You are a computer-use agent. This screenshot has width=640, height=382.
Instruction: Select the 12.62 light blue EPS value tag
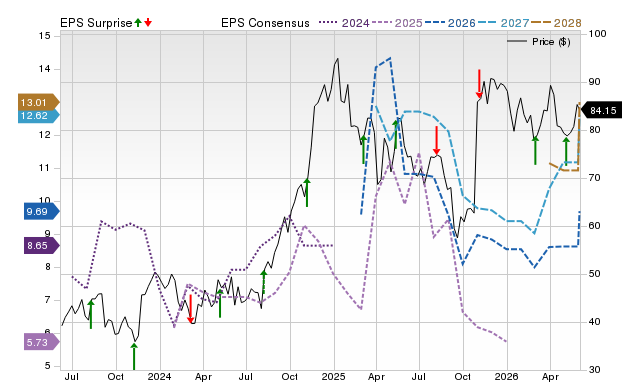pos(38,115)
